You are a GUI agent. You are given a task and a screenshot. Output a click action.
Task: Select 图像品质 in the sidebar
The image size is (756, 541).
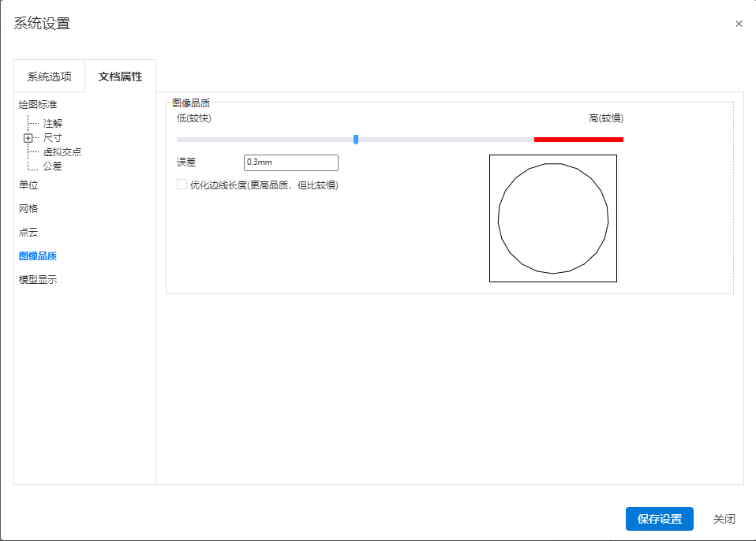pos(38,256)
